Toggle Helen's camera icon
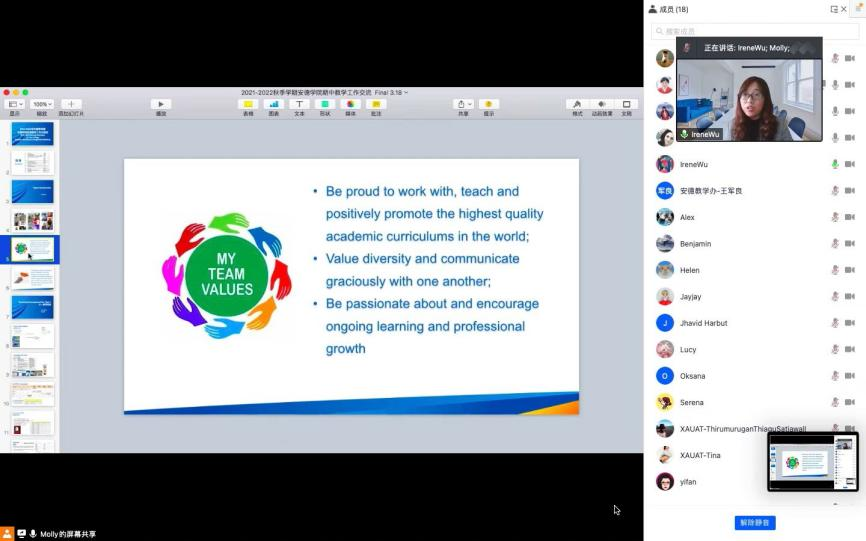Screen dimensions: 866x541 tap(849, 270)
